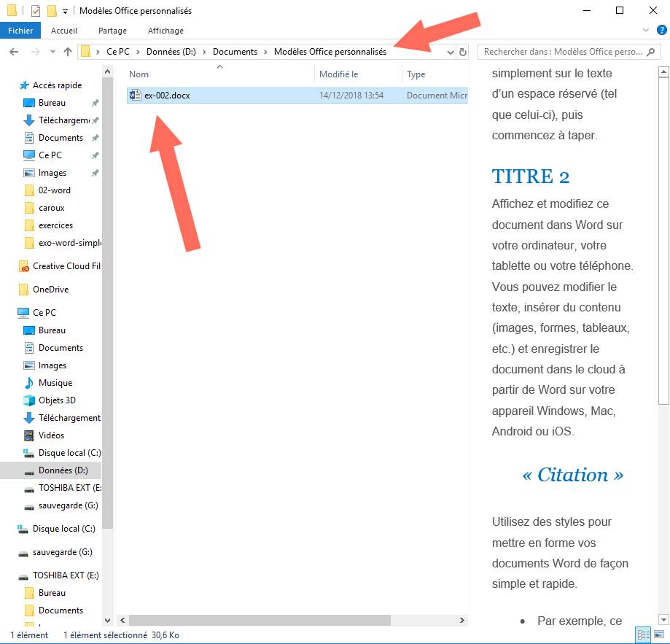Select Creative Cloud Files in sidebar
670x644 pixels.
pos(66,266)
